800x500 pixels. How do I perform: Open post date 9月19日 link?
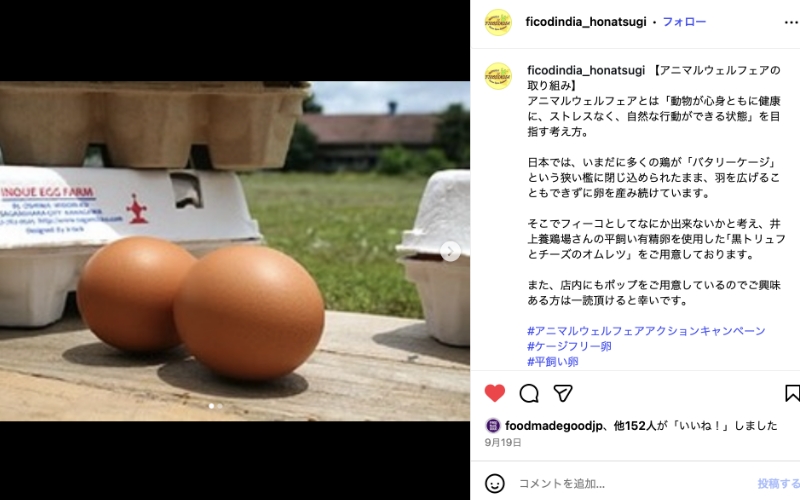tap(503, 442)
